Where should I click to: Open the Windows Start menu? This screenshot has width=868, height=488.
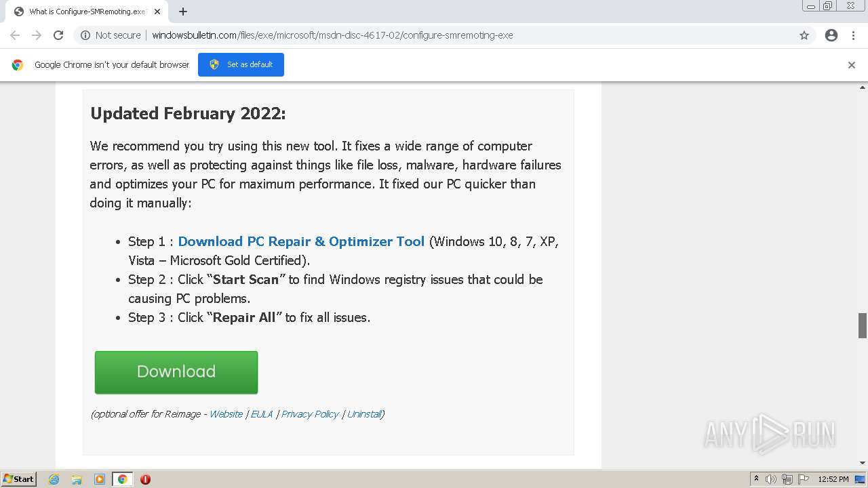pyautogui.click(x=18, y=479)
